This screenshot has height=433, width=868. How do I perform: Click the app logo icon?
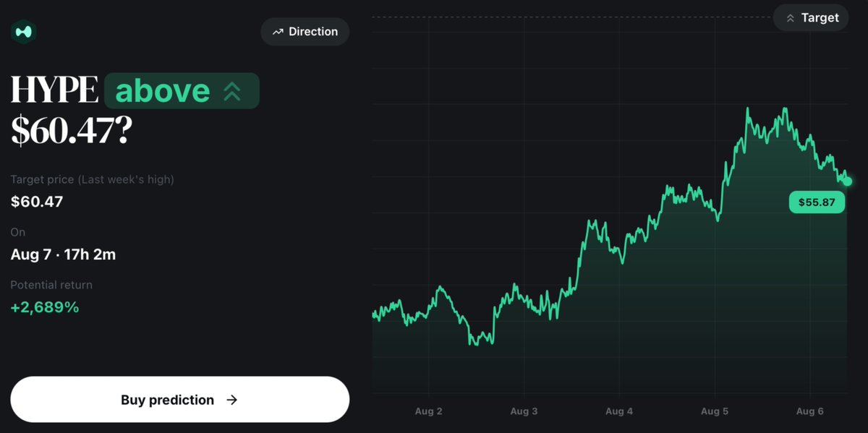(24, 32)
